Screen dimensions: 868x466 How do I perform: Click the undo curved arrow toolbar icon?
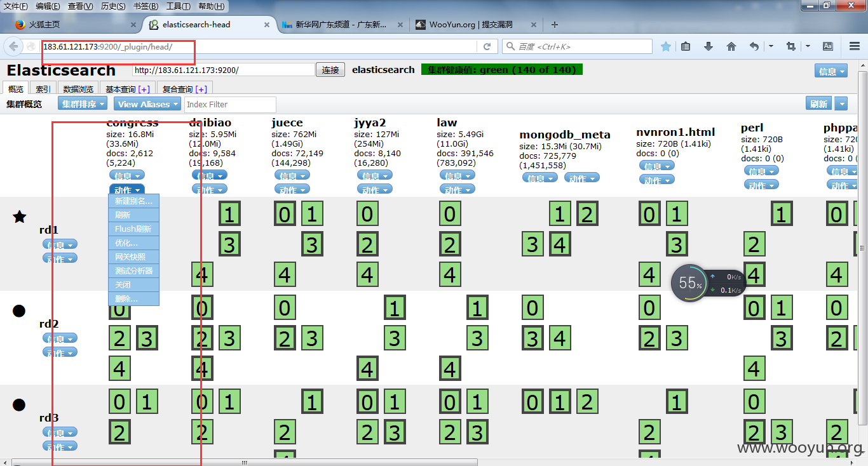point(754,46)
